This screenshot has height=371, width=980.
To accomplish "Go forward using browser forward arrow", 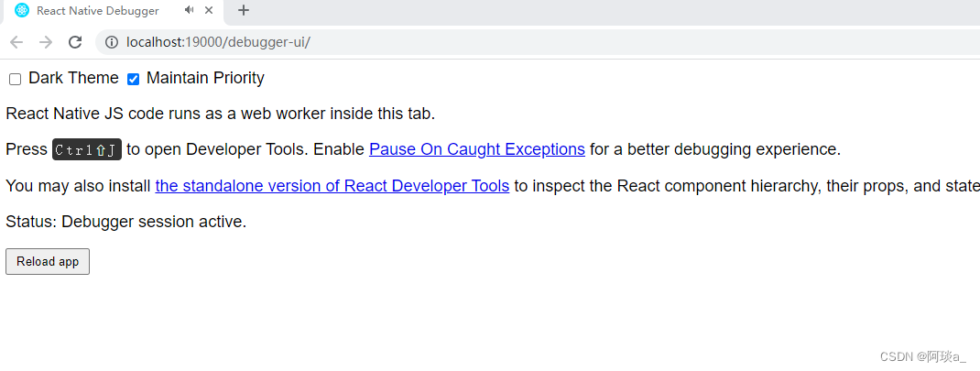I will pos(46,42).
